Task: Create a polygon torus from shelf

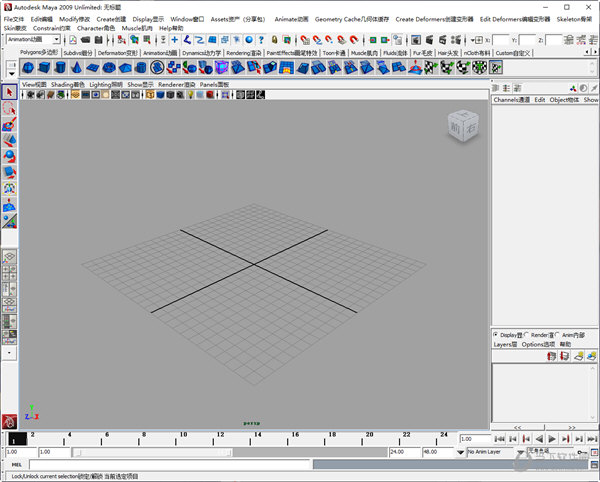Action: (x=109, y=68)
